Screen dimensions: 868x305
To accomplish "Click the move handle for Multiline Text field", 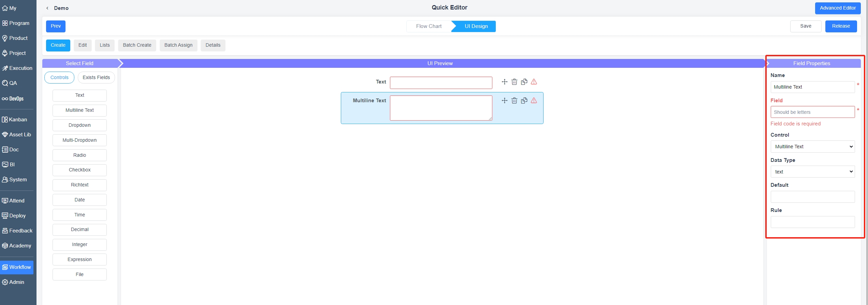I will point(504,101).
